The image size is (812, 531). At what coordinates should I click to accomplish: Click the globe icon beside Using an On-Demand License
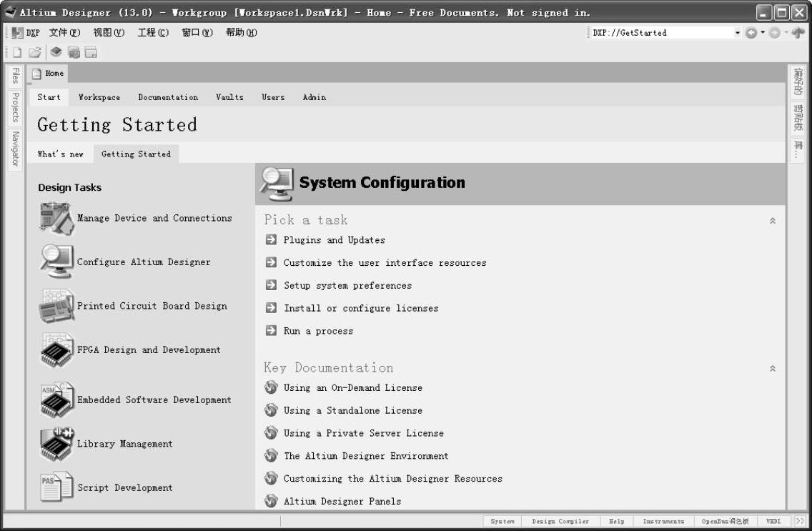pyautogui.click(x=271, y=387)
